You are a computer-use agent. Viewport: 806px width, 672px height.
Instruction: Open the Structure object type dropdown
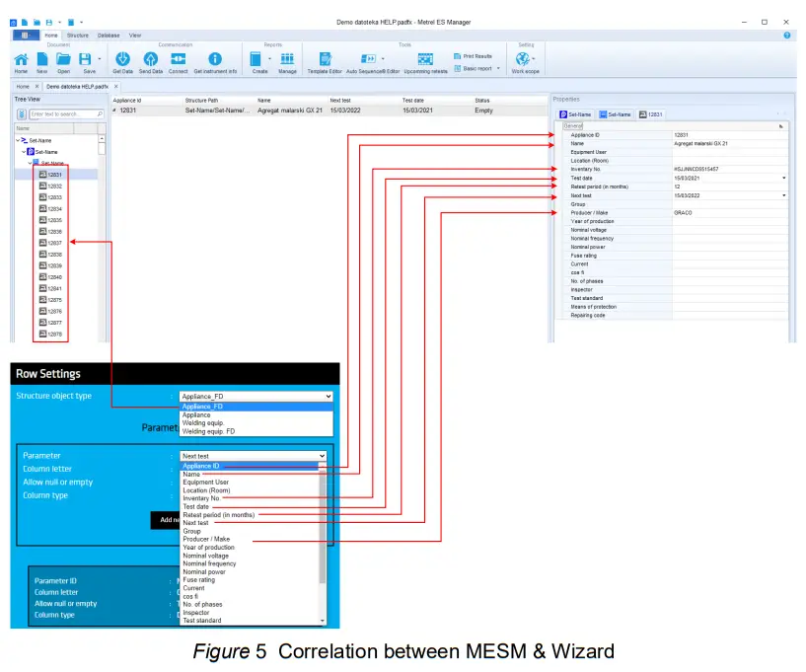[327, 396]
